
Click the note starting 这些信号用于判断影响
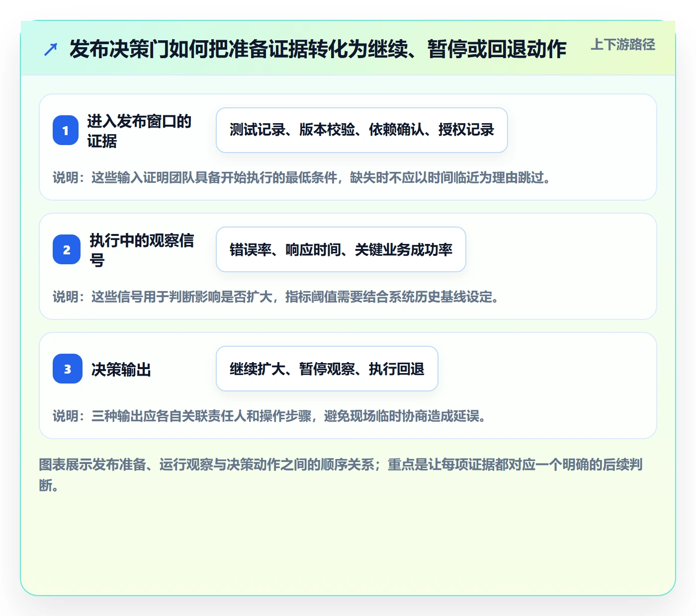click(276, 297)
